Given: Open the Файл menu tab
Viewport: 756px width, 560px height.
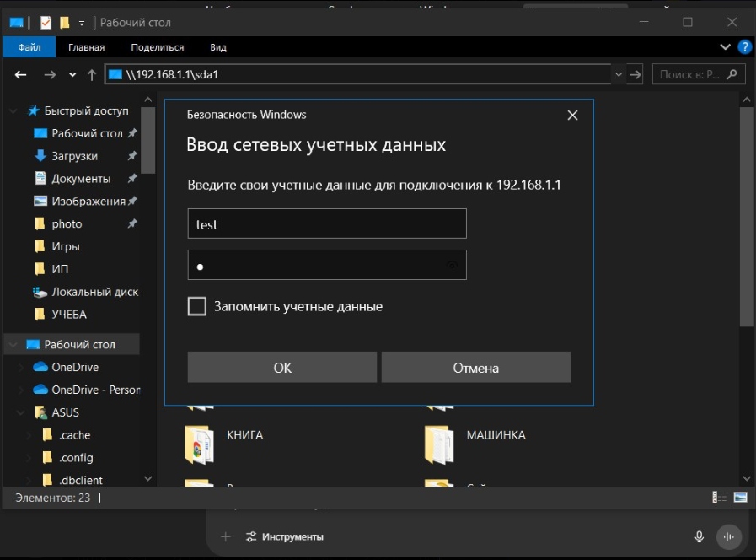Looking at the screenshot, I should click(x=29, y=47).
